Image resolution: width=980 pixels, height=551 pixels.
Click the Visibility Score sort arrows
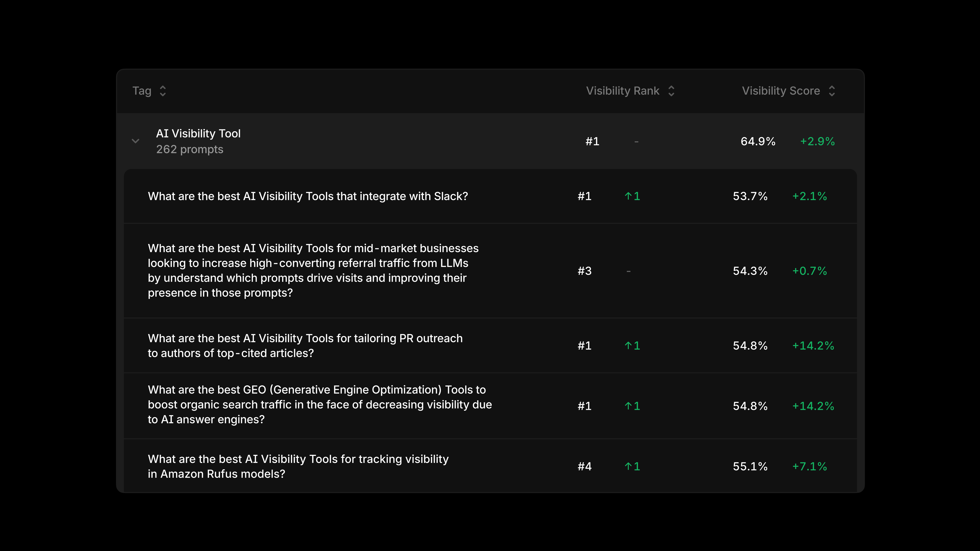tap(832, 91)
